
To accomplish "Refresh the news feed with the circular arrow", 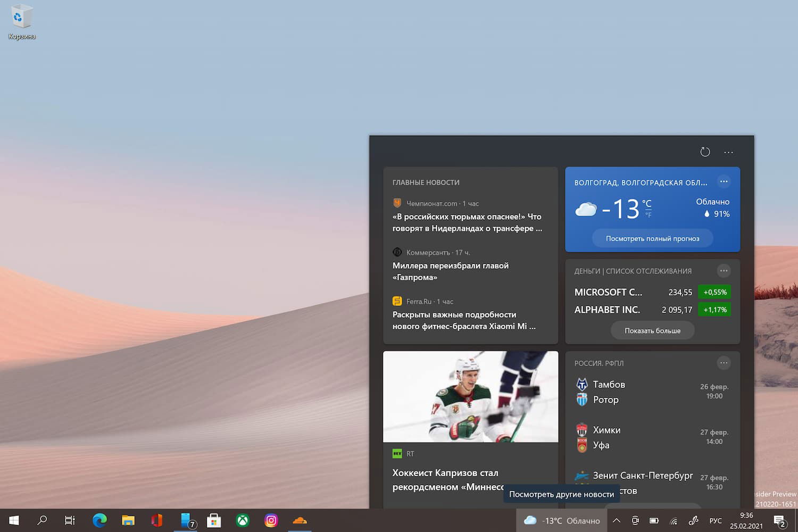I will [x=705, y=152].
